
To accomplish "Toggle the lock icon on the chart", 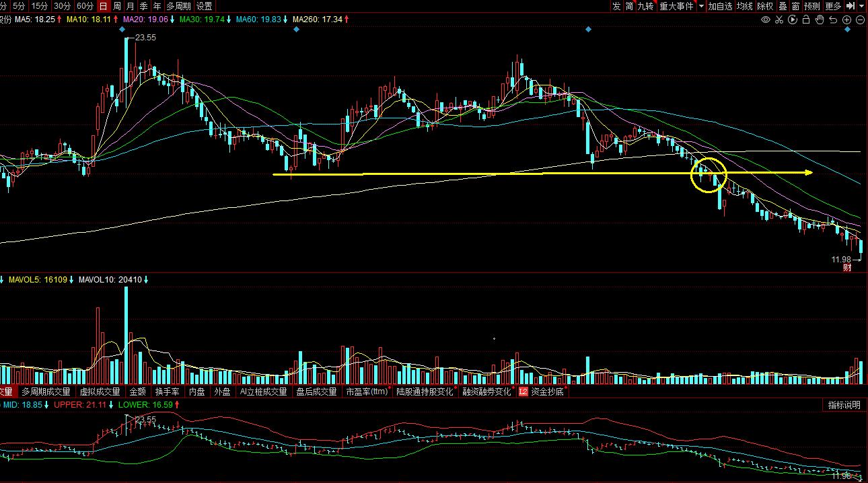I will [x=806, y=20].
